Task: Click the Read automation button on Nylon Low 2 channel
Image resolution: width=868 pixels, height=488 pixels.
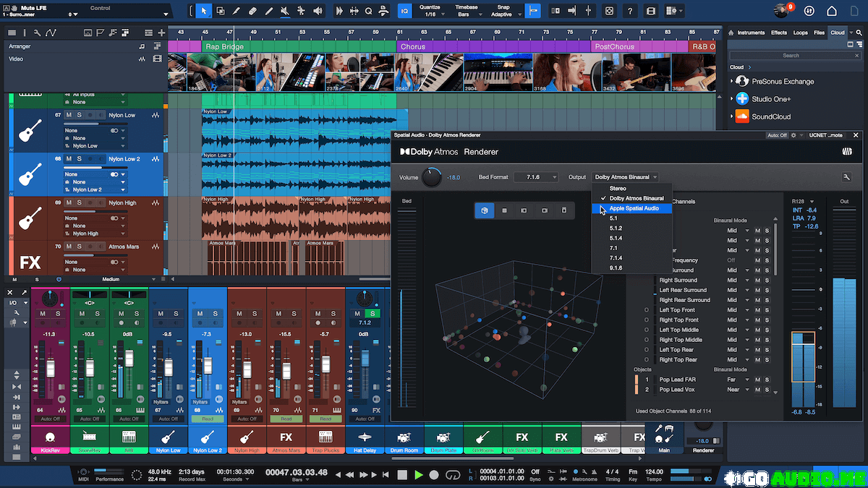Action: coord(208,419)
